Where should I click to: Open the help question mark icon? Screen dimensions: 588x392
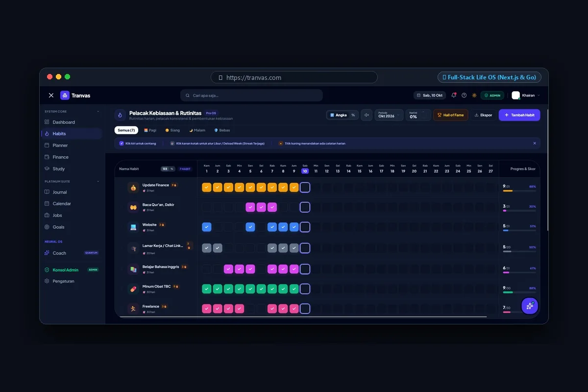click(464, 95)
